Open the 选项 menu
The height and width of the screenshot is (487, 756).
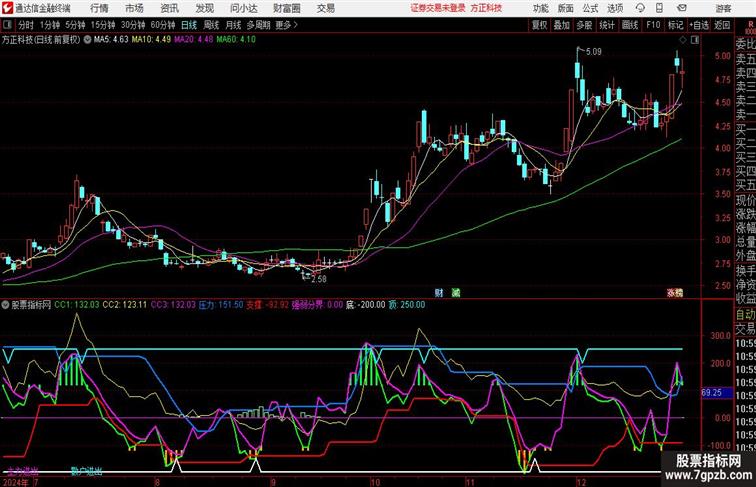[615, 8]
